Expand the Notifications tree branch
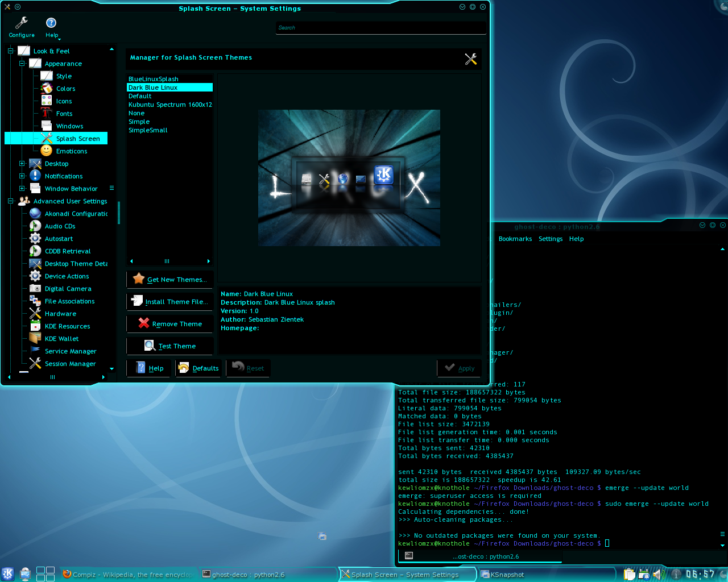Image resolution: width=728 pixels, height=582 pixels. [22, 176]
